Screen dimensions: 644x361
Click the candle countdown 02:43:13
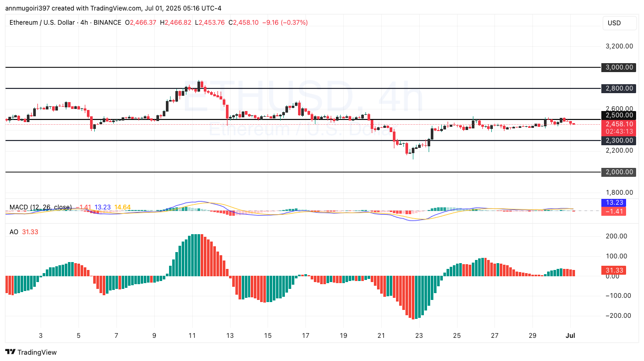coord(619,131)
